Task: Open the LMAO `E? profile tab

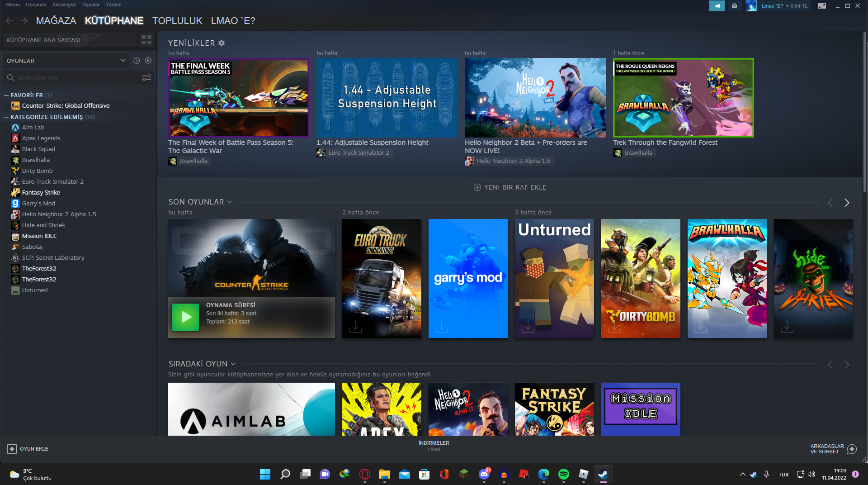Action: click(233, 21)
